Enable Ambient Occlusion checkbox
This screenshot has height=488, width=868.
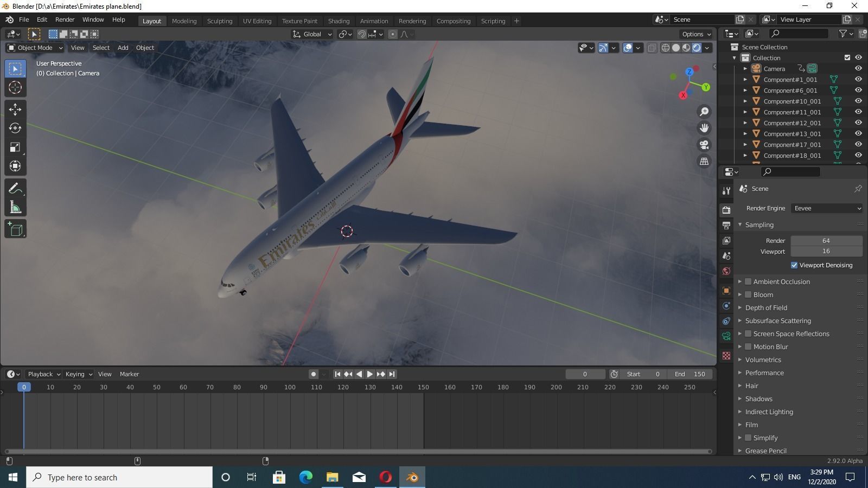click(x=748, y=281)
